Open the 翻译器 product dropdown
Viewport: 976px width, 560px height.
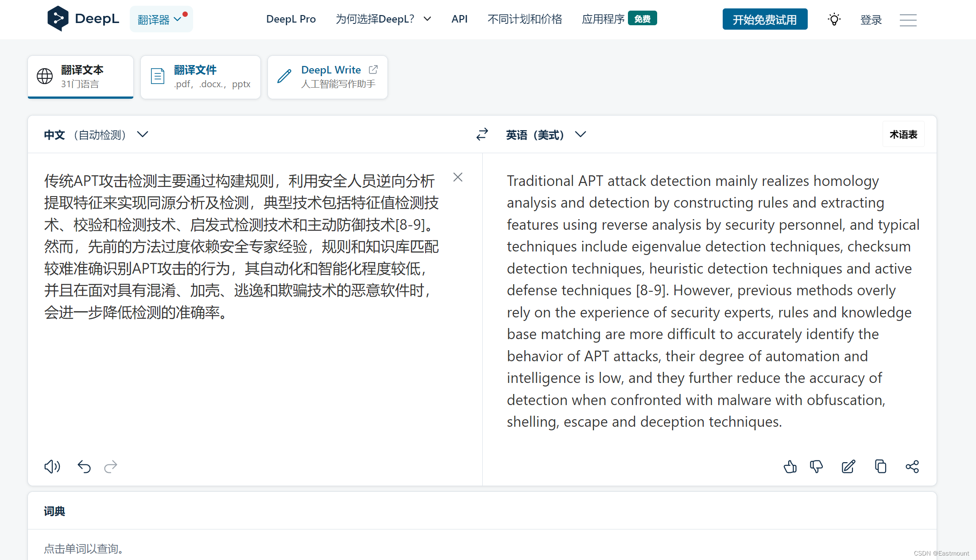[x=161, y=19]
